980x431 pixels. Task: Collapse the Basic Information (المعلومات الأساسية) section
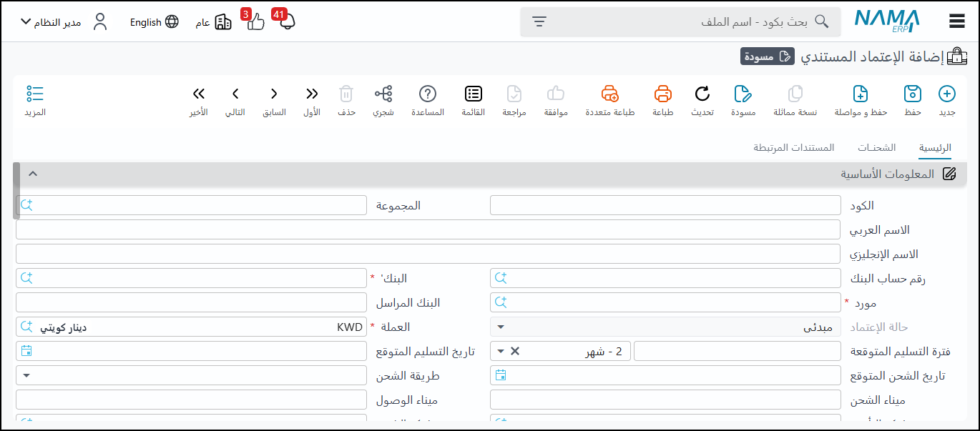[32, 174]
